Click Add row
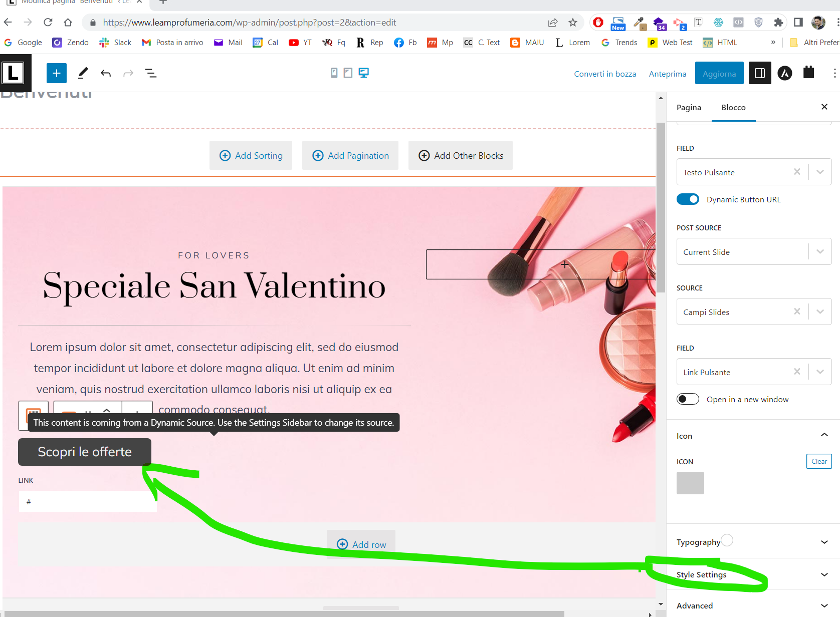This screenshot has width=840, height=617. click(361, 544)
